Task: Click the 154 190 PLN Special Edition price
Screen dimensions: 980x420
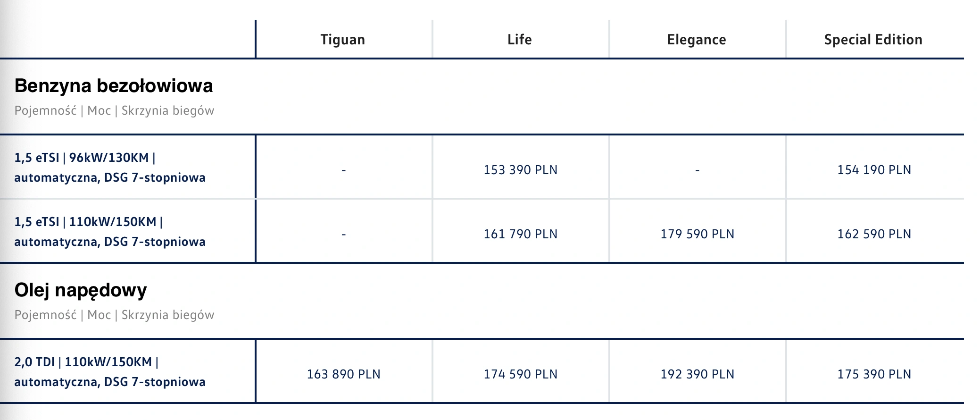Action: click(x=874, y=170)
